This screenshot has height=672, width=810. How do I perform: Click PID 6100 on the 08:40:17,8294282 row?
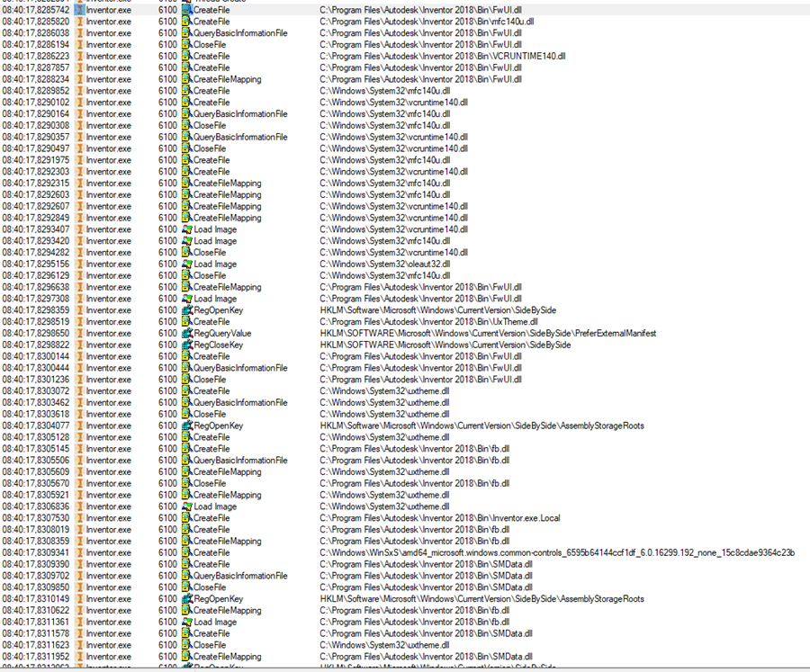pos(168,252)
